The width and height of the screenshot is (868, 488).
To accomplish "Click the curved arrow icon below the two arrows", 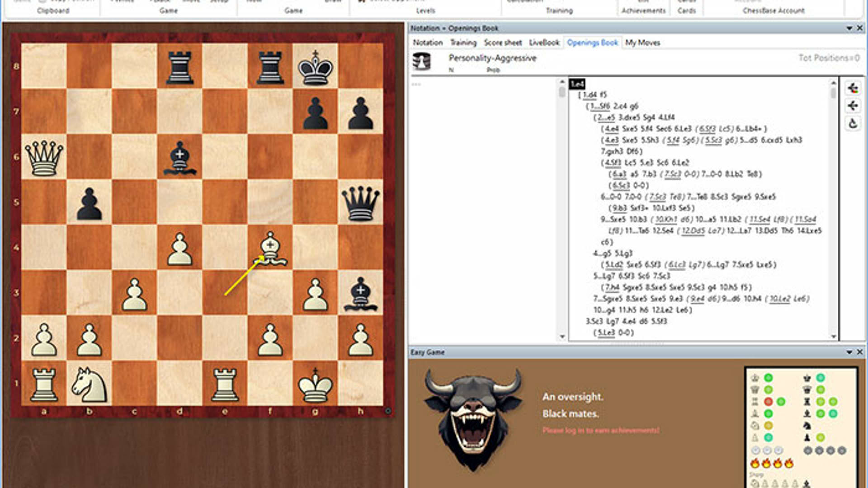I will pyautogui.click(x=853, y=123).
